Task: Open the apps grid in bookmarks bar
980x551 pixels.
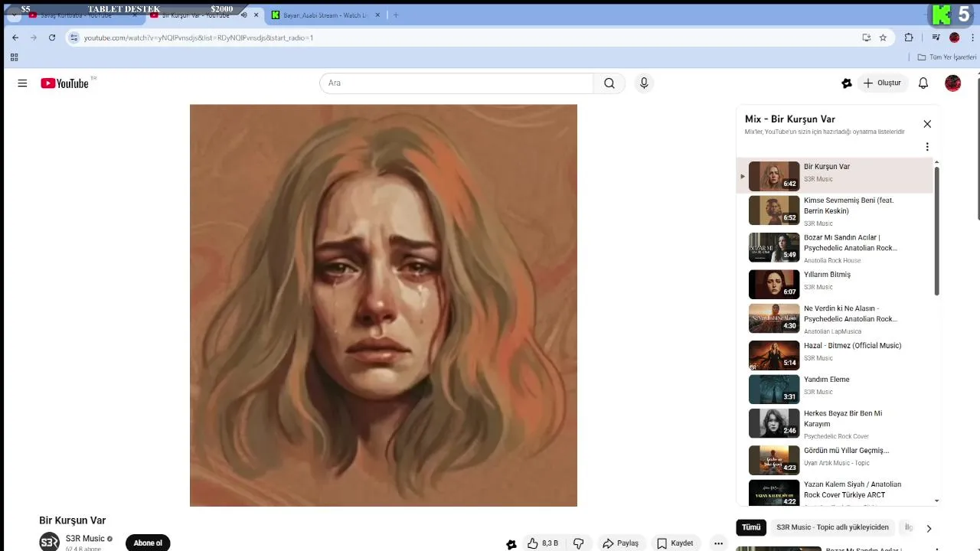Action: click(14, 57)
